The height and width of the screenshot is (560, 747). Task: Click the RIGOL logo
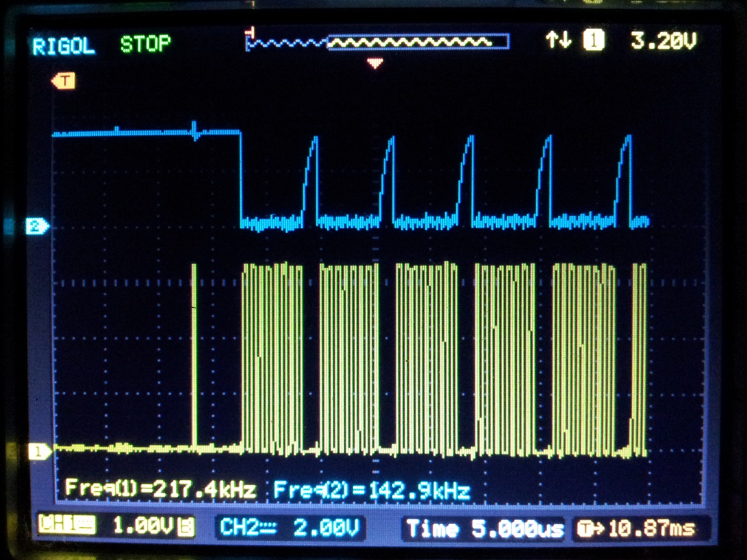click(x=64, y=43)
